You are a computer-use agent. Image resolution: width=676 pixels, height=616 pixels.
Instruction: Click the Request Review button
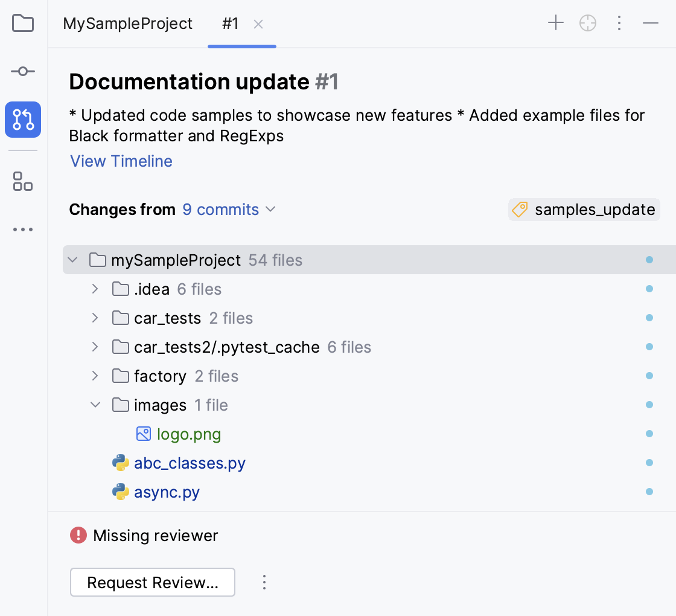(152, 582)
